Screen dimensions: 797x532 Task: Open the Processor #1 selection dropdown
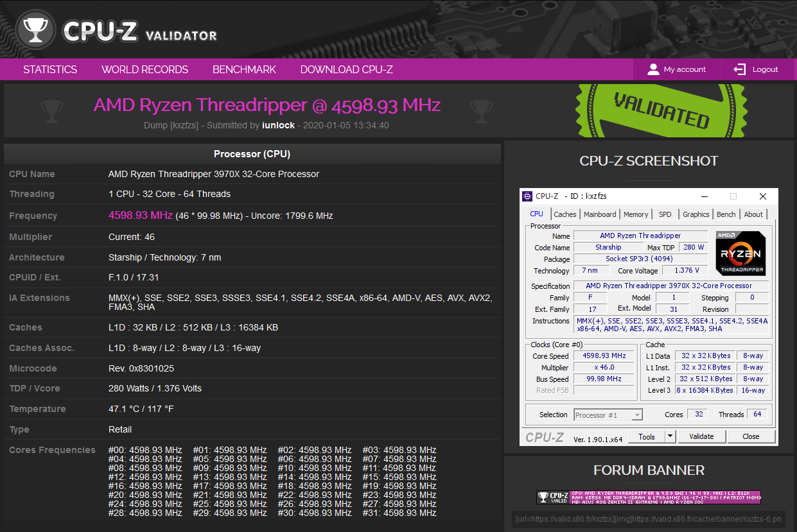(608, 415)
